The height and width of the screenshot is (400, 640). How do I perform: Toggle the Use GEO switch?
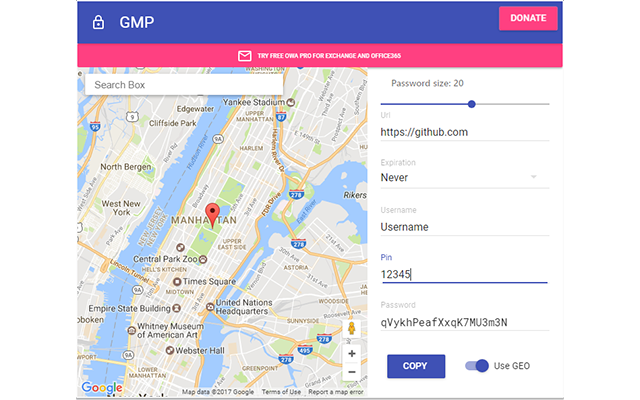click(x=477, y=366)
